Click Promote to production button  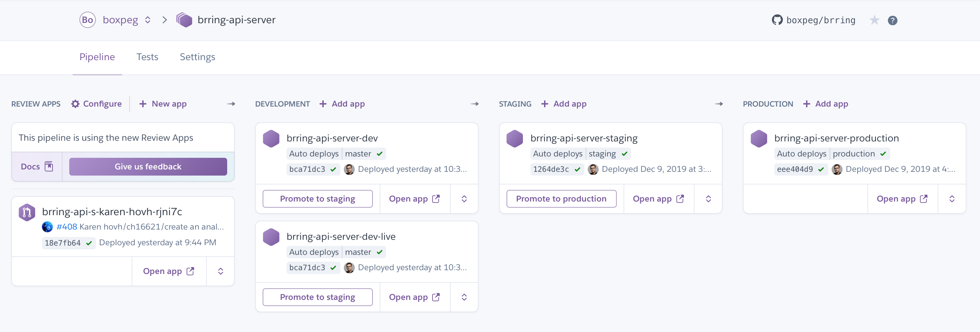561,199
